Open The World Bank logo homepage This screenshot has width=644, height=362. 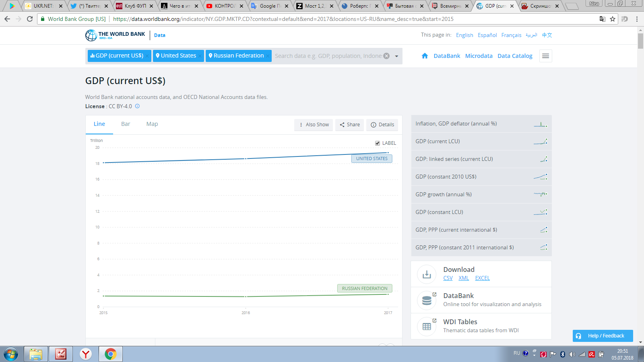pos(115,35)
